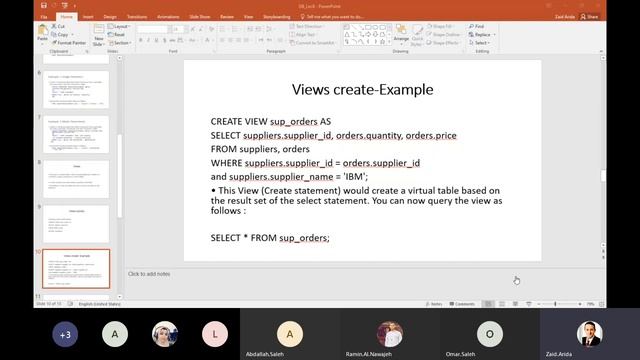
Task: Switch to Slide Sorter view icon
Action: [502, 304]
